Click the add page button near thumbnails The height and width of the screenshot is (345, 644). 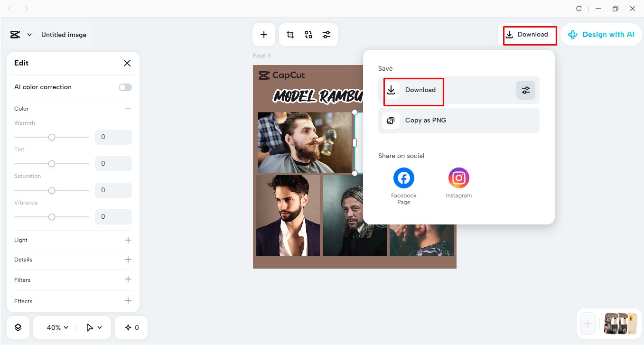coord(588,324)
